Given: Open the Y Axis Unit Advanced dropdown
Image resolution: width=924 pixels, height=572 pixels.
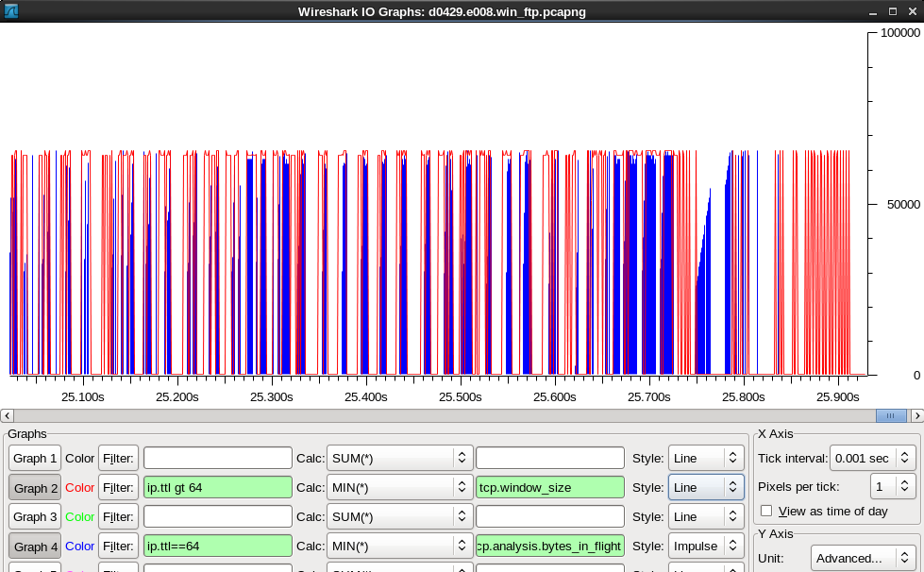Looking at the screenshot, I should coord(861,558).
